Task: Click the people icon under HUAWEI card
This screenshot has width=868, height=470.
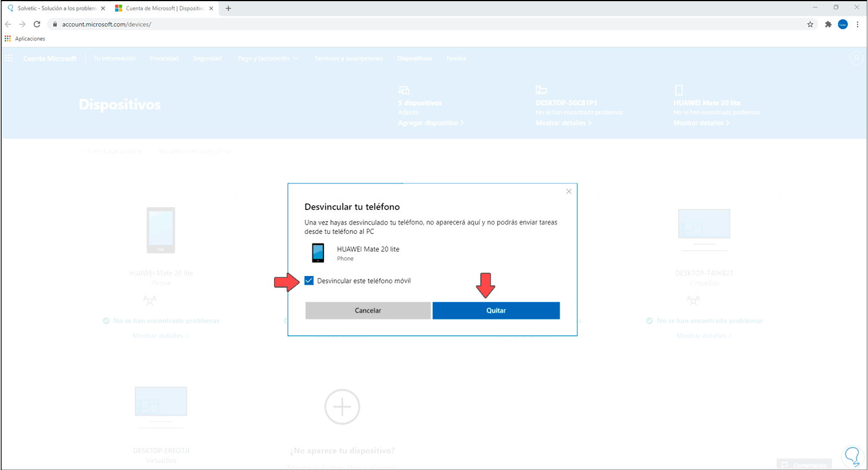Action: pos(150,300)
